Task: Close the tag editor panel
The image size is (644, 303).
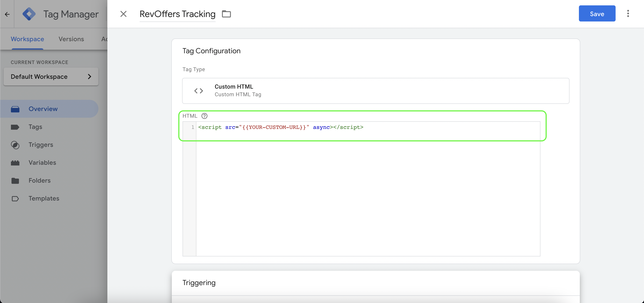Action: pyautogui.click(x=123, y=14)
